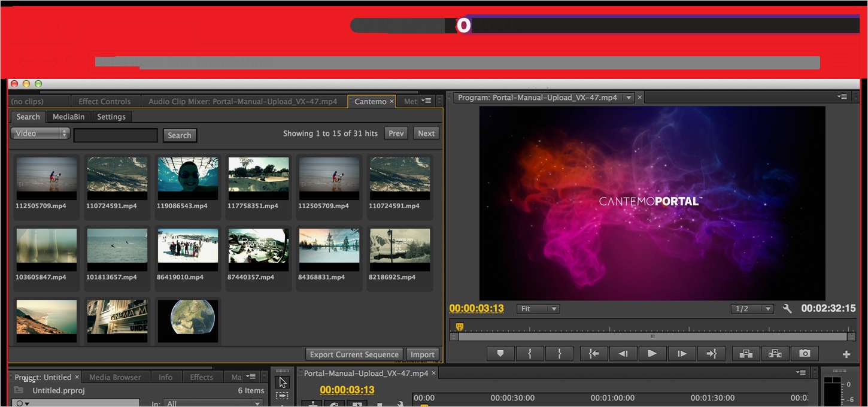The image size is (868, 407).
Task: Select the Selection arrow tool
Action: tap(283, 382)
